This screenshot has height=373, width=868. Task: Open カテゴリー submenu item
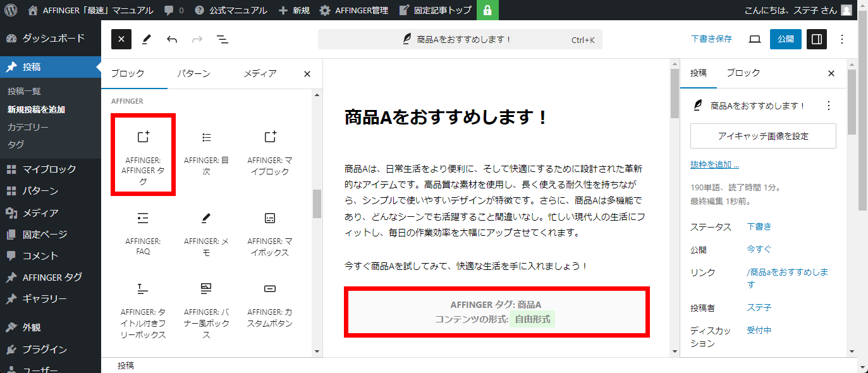point(28,127)
